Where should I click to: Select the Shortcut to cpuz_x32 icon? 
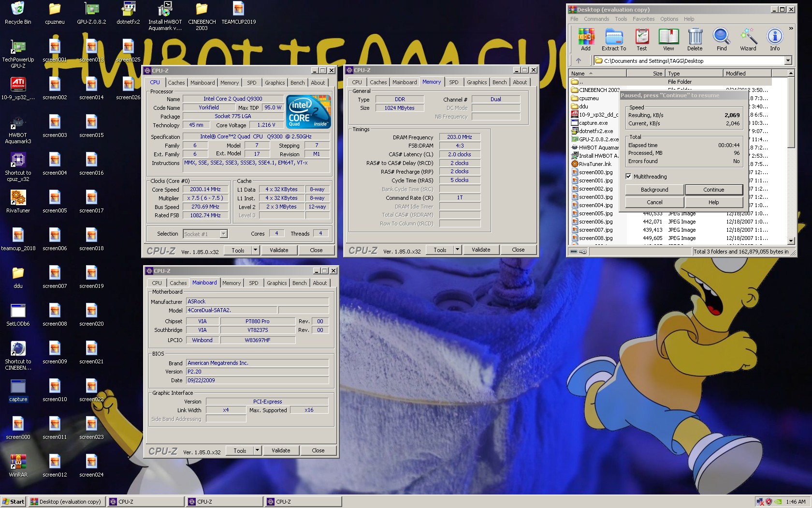pos(18,167)
